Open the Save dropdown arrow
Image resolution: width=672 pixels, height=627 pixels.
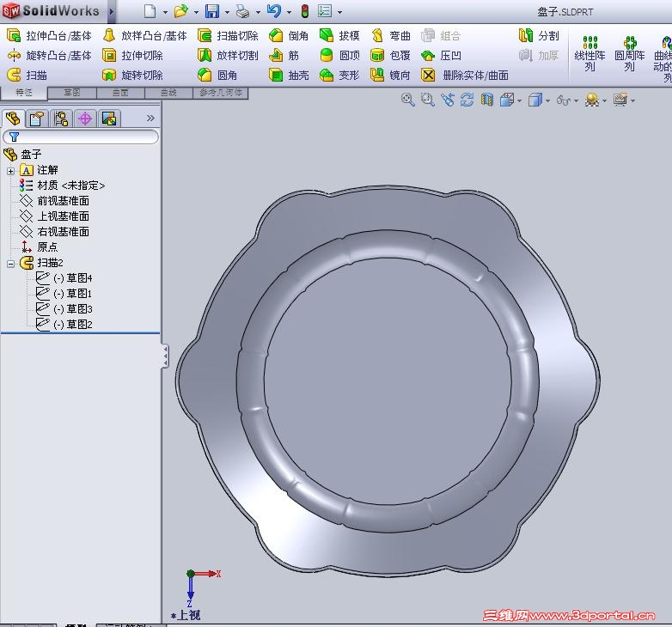pyautogui.click(x=227, y=12)
